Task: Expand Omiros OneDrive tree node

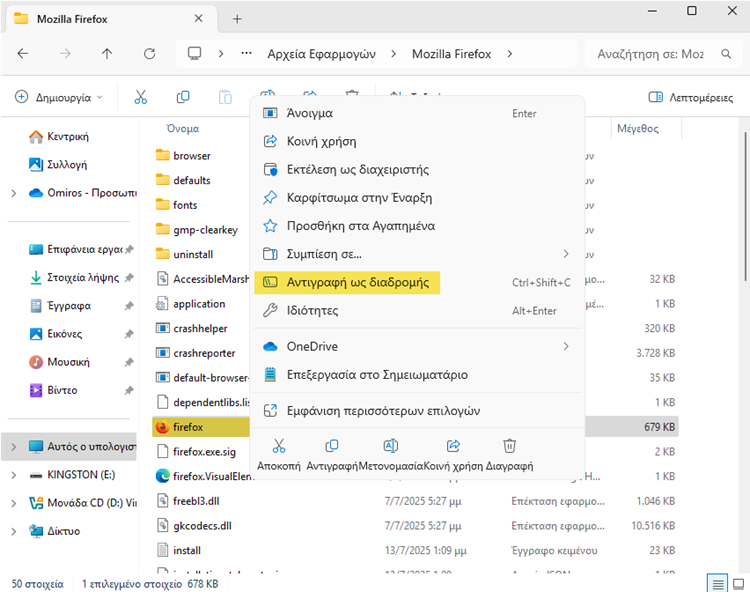Action: coord(14,193)
